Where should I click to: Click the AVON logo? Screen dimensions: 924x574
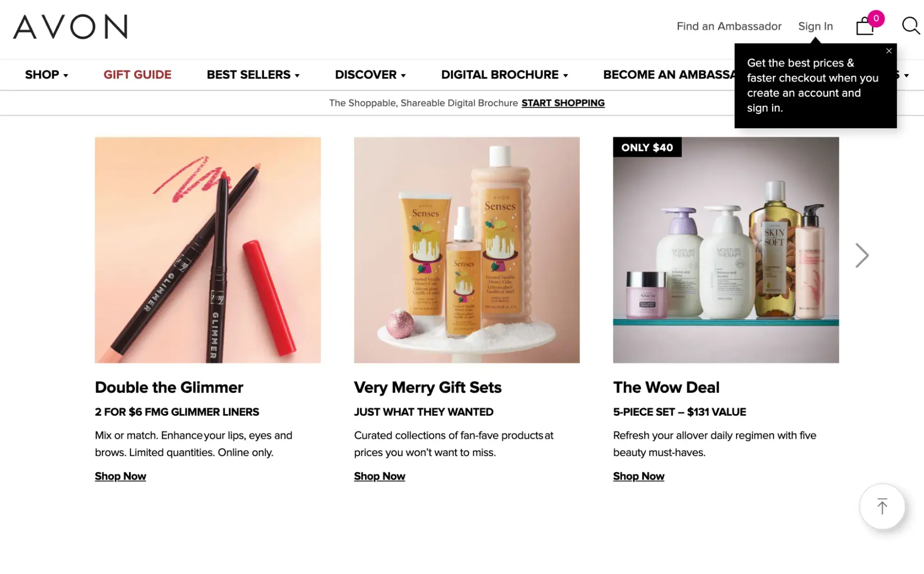(x=70, y=26)
